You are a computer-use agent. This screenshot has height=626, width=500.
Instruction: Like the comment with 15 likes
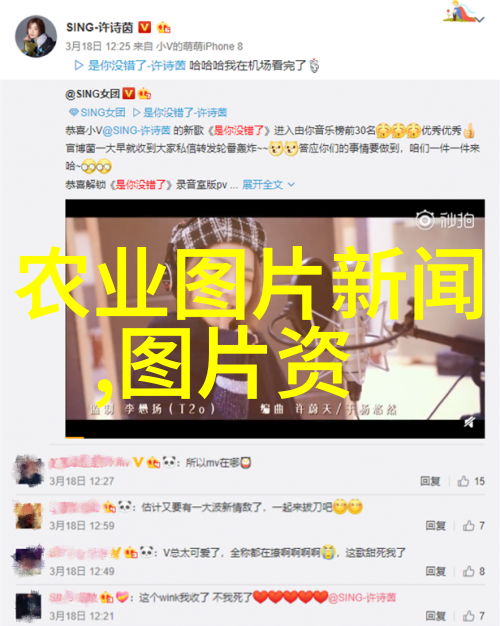tap(471, 481)
